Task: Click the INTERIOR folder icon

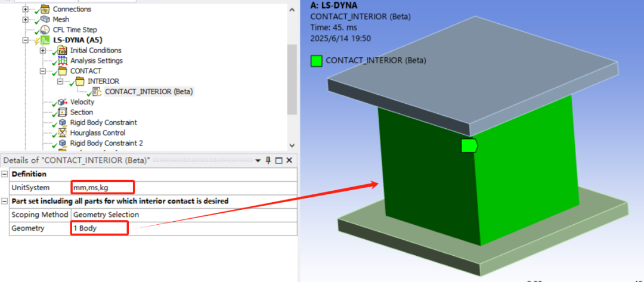Action: tap(80, 81)
